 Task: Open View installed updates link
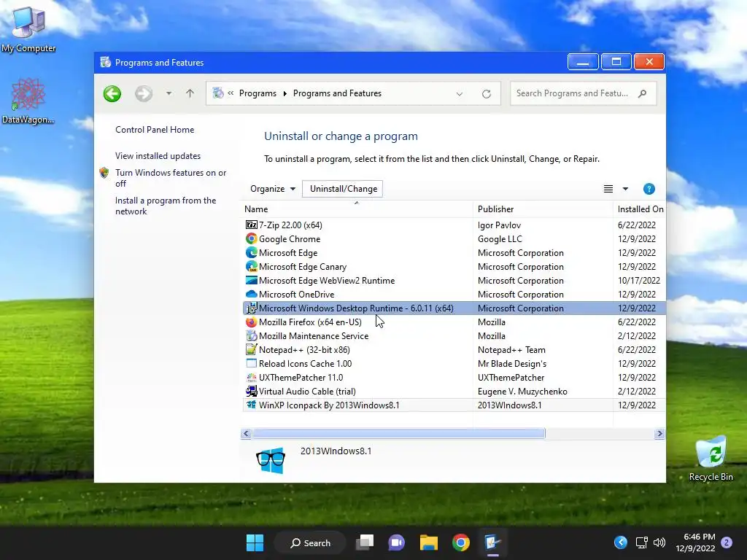tap(158, 156)
